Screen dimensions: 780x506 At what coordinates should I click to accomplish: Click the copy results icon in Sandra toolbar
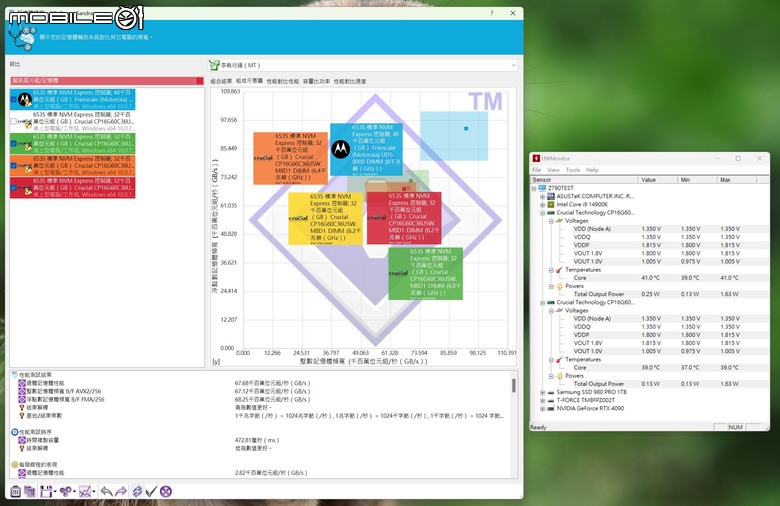30,492
